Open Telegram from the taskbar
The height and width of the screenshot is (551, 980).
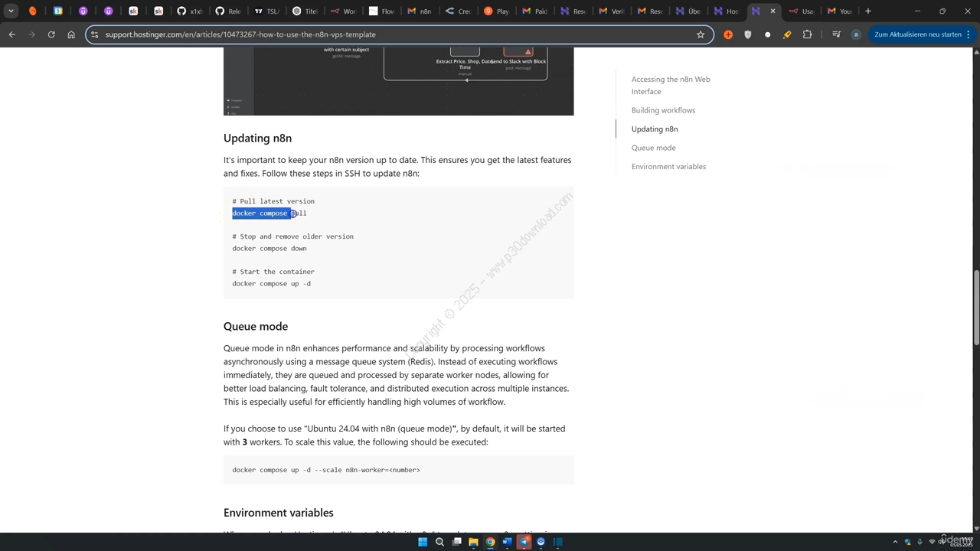click(x=524, y=542)
